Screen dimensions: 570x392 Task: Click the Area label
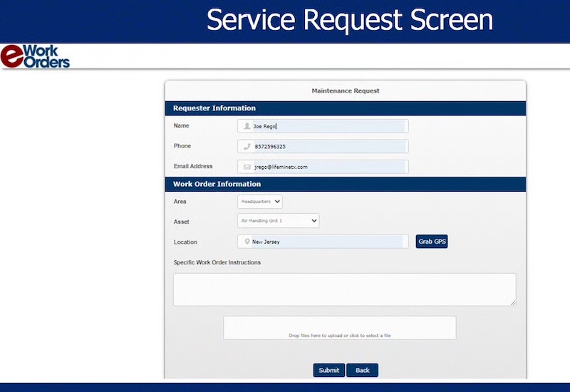pyautogui.click(x=180, y=201)
